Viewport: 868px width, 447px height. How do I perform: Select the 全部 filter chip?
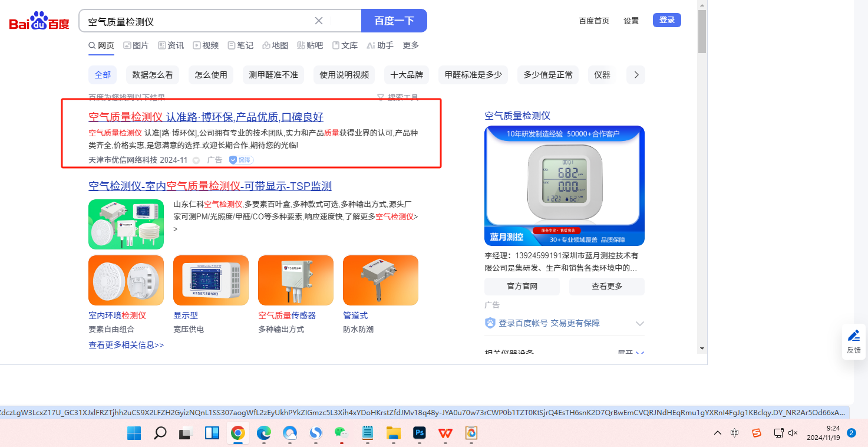click(103, 75)
